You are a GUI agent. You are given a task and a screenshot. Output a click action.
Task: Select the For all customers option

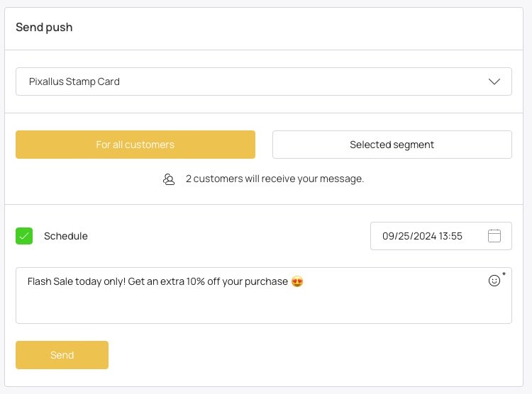pyautogui.click(x=135, y=145)
